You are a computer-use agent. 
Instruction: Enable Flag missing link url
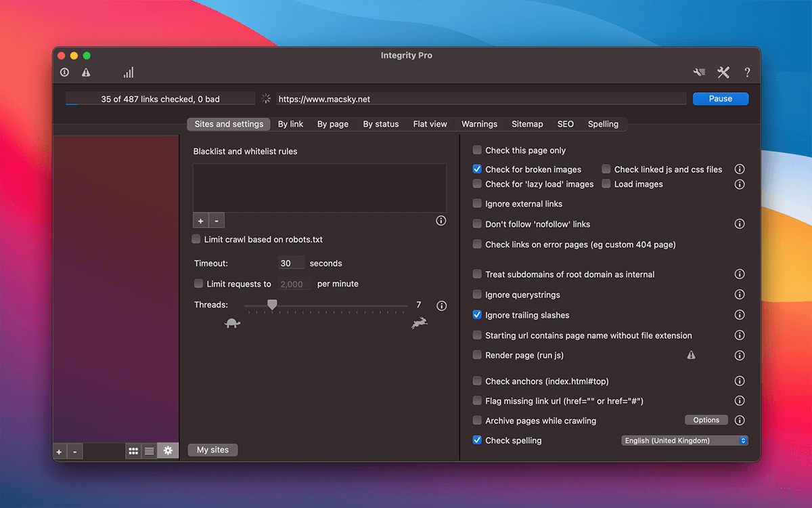point(478,401)
